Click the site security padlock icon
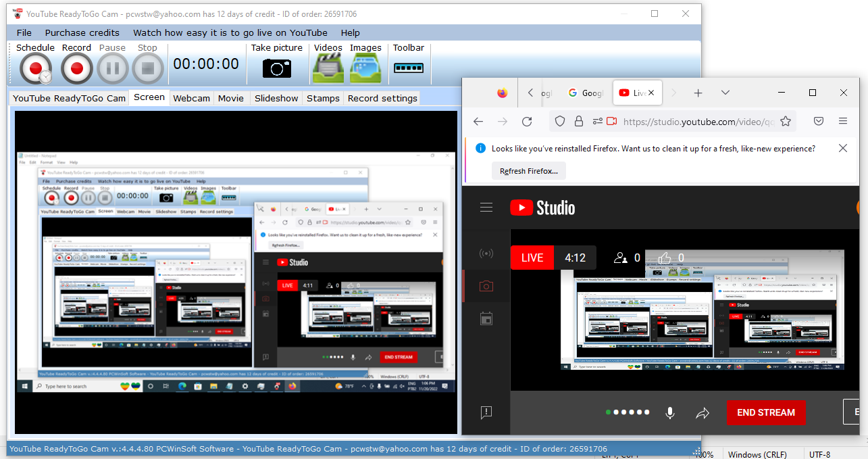This screenshot has height=459, width=868. click(578, 121)
